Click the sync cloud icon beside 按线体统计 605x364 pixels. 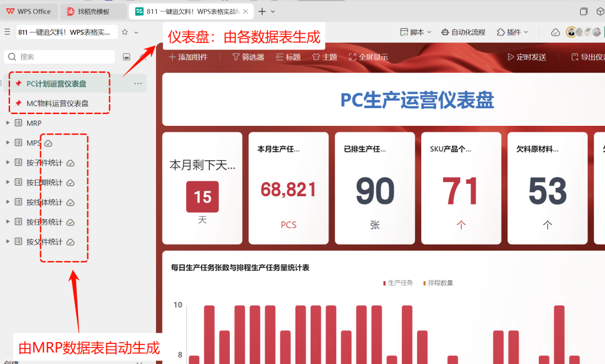tap(70, 203)
